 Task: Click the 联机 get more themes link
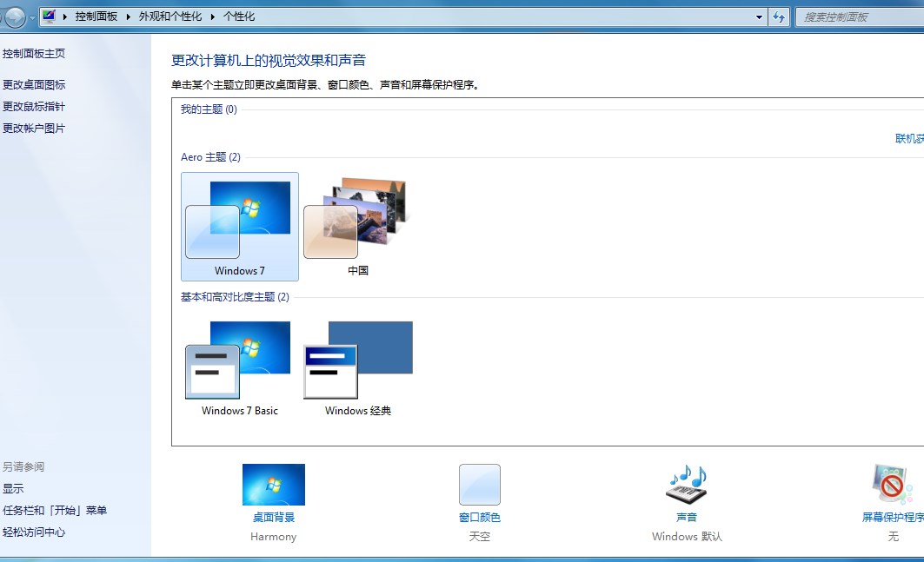(x=909, y=138)
